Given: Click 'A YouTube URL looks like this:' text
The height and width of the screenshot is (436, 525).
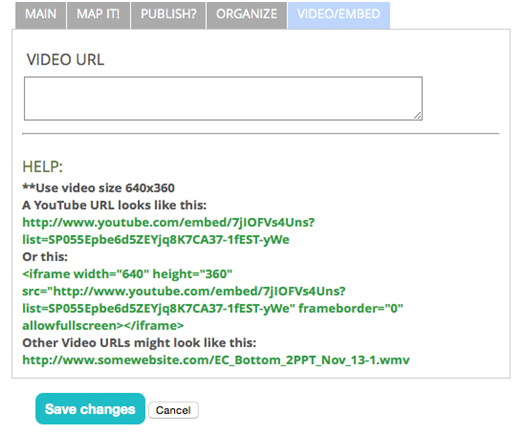Looking at the screenshot, I should pos(115,205).
